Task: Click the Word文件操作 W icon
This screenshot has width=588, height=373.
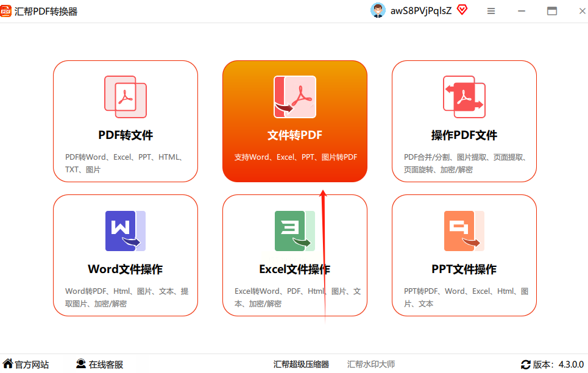Action: (126, 231)
